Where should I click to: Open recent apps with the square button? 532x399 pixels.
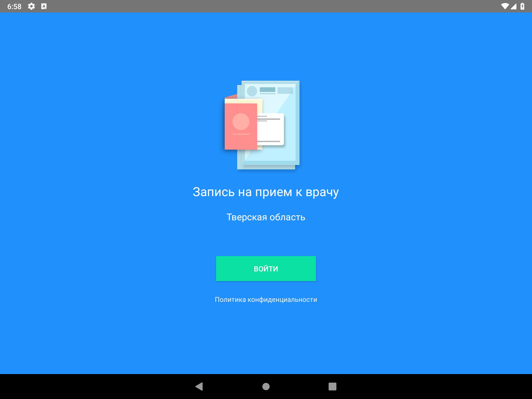332,387
